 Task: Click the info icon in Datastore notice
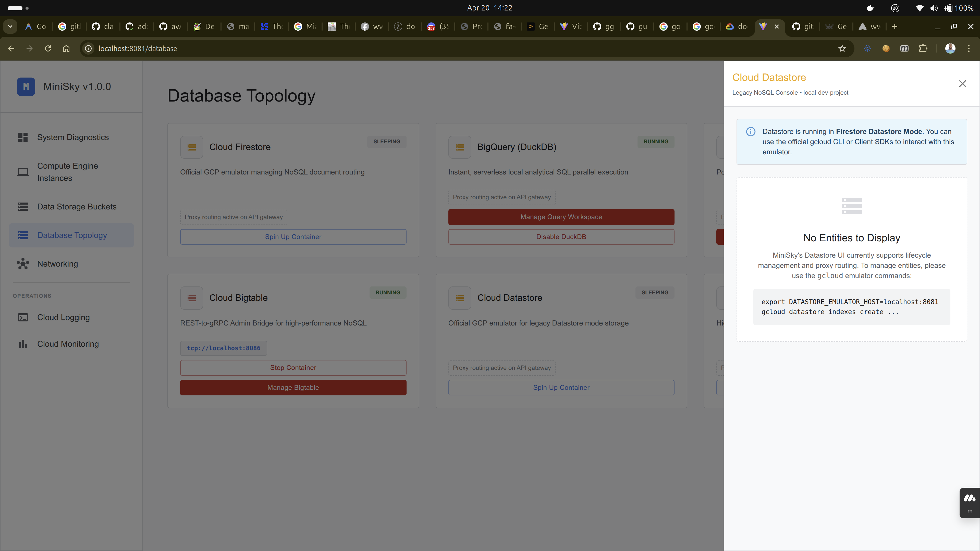click(750, 132)
